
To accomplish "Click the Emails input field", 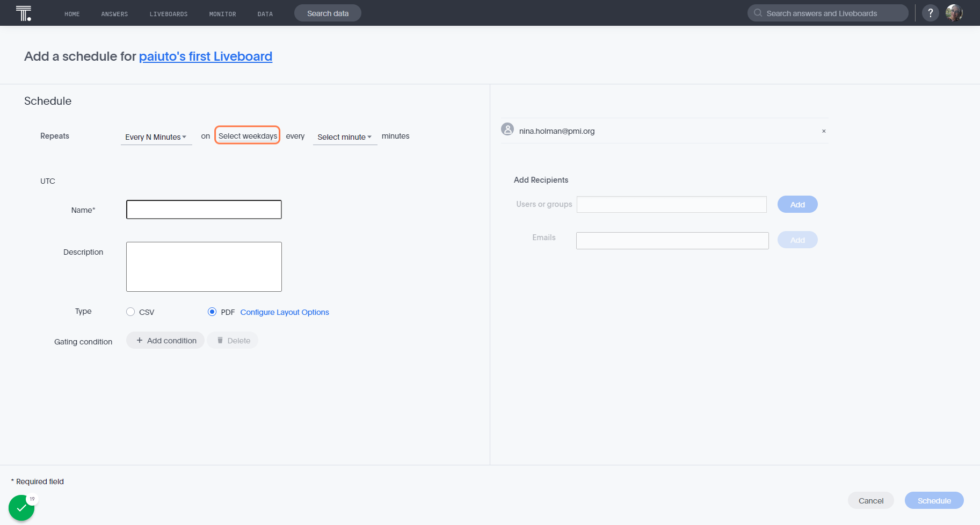I will (x=672, y=241).
